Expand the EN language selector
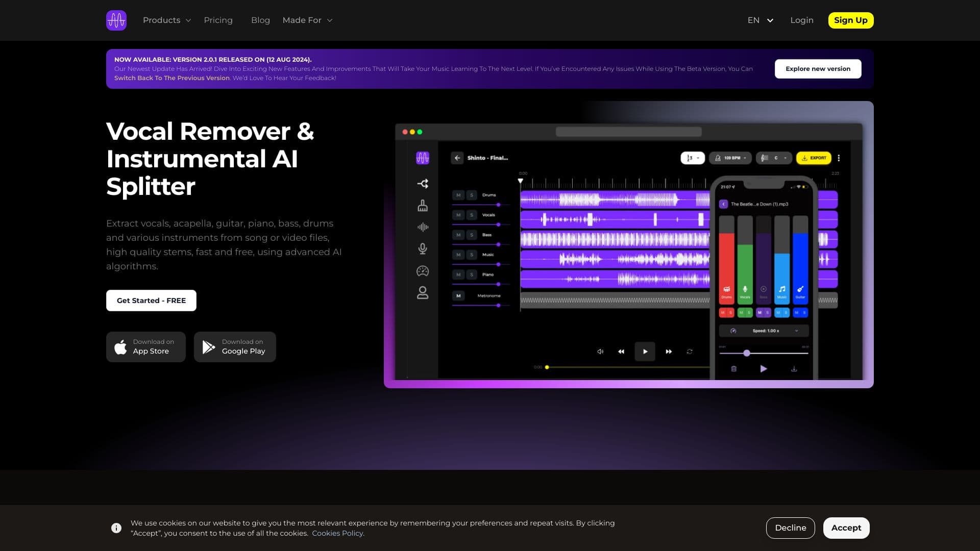The height and width of the screenshot is (551, 980). (760, 20)
